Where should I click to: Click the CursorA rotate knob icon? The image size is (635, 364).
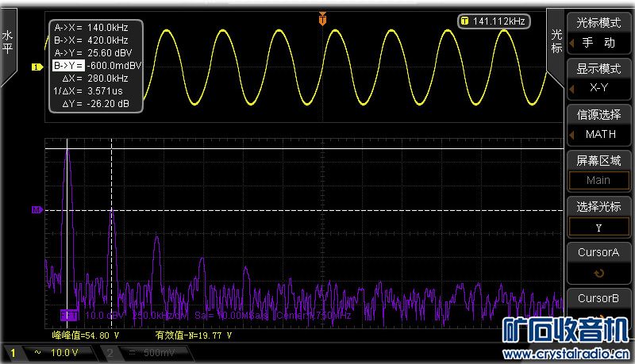click(598, 273)
